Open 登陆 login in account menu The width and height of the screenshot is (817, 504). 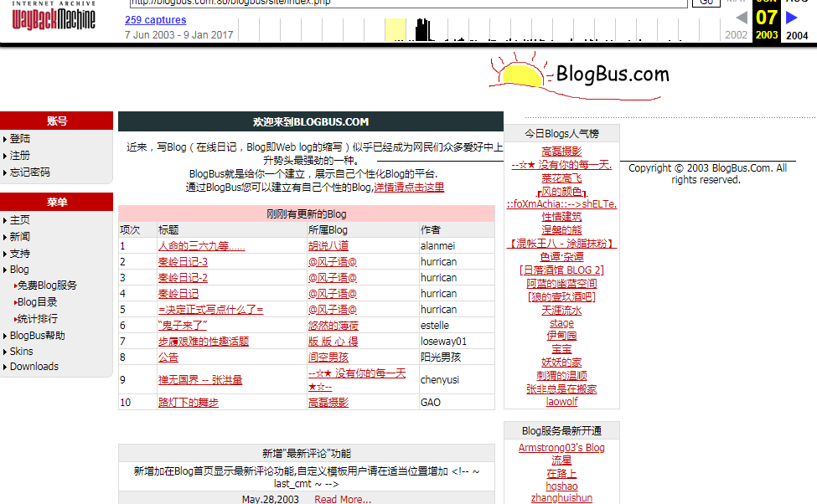click(x=20, y=138)
